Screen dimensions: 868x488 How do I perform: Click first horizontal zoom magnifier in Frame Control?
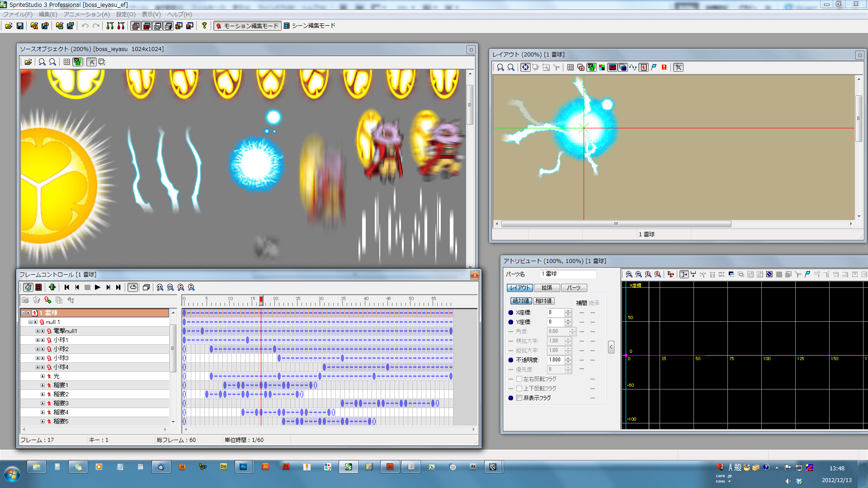coord(160,287)
